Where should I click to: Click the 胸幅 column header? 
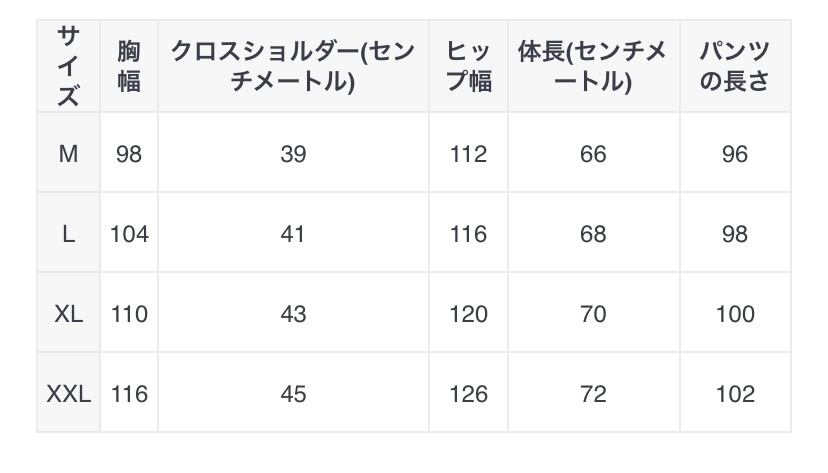tap(129, 66)
